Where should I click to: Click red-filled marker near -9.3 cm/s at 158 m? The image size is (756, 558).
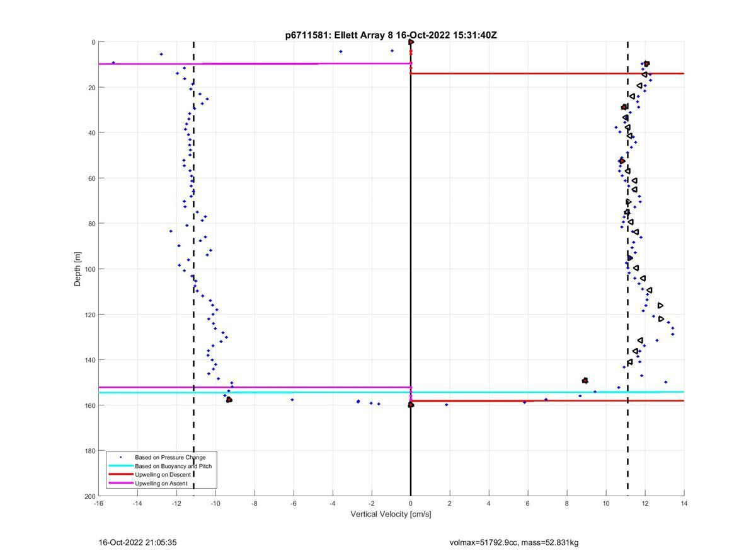[x=229, y=400]
